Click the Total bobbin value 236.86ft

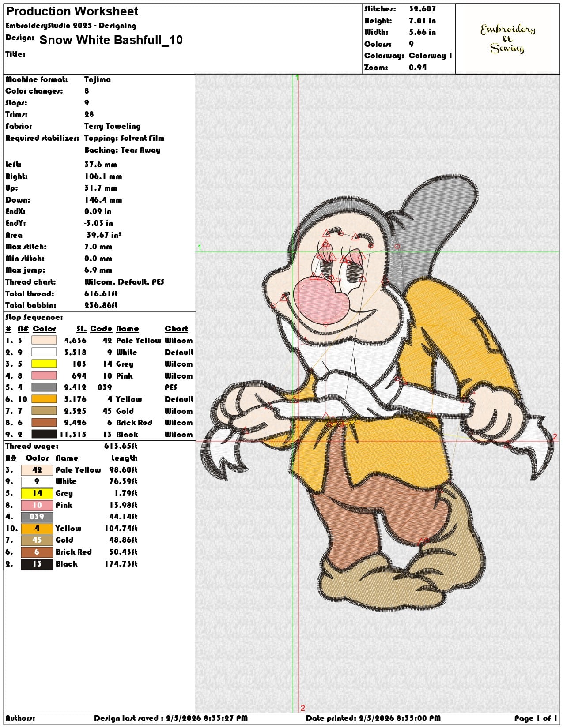click(101, 305)
